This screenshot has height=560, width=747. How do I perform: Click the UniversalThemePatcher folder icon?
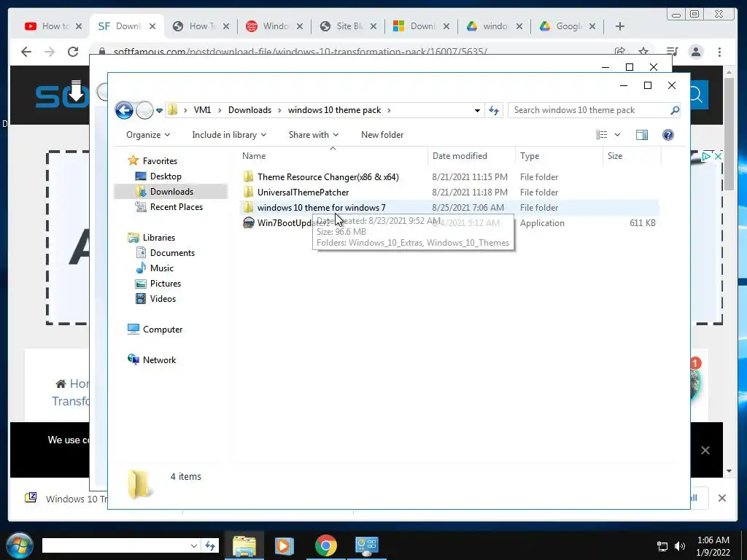[x=248, y=192]
